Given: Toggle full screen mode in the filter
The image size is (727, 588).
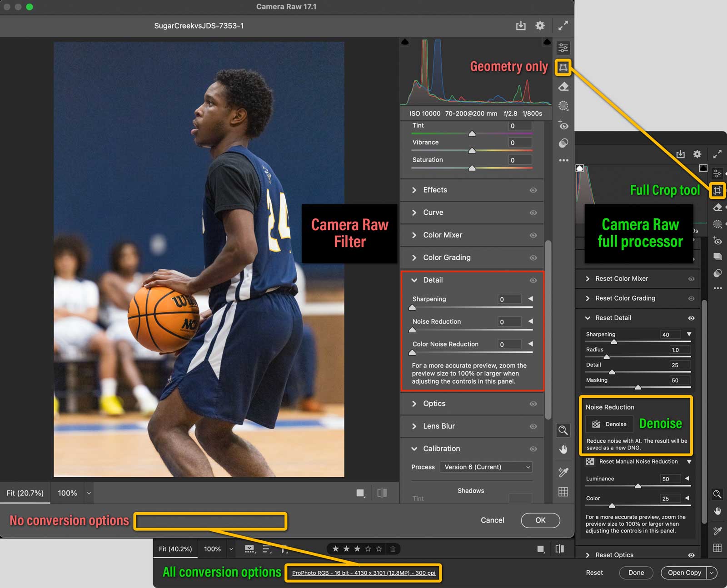Looking at the screenshot, I should (x=563, y=26).
